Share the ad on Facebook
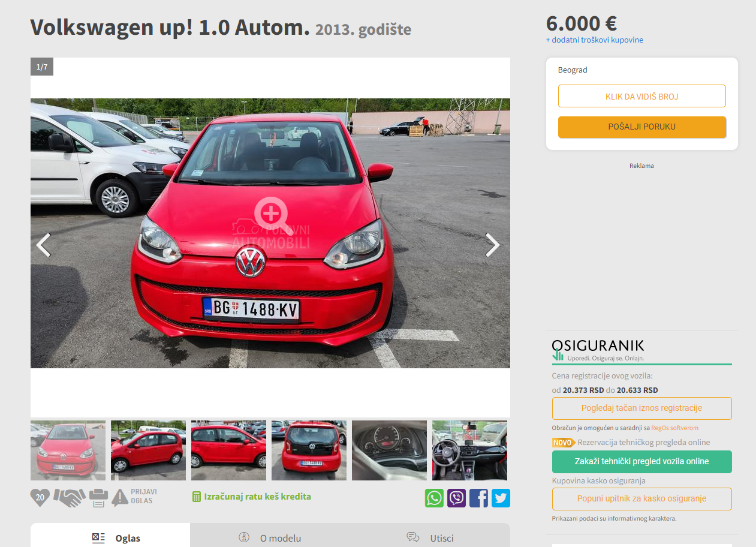Image resolution: width=756 pixels, height=547 pixels. [x=478, y=498]
